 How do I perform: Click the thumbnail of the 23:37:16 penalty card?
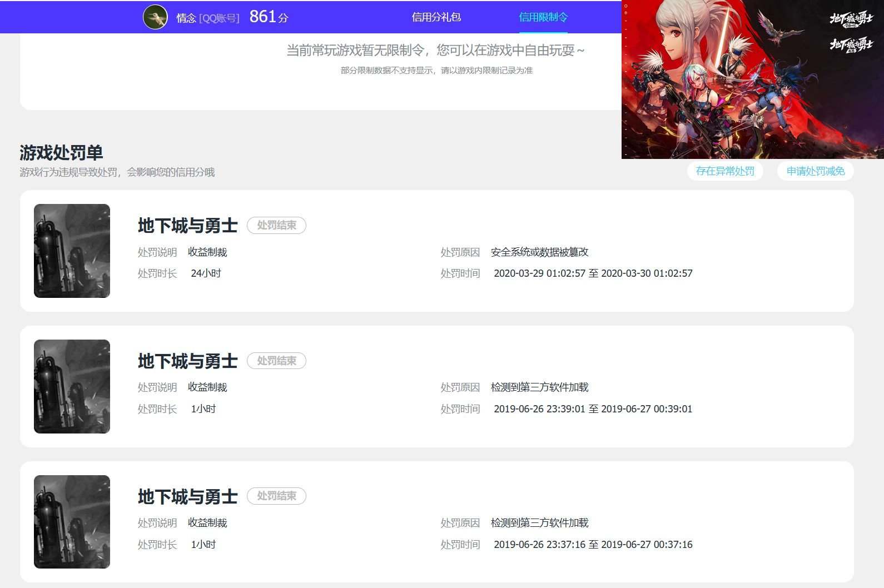click(72, 522)
